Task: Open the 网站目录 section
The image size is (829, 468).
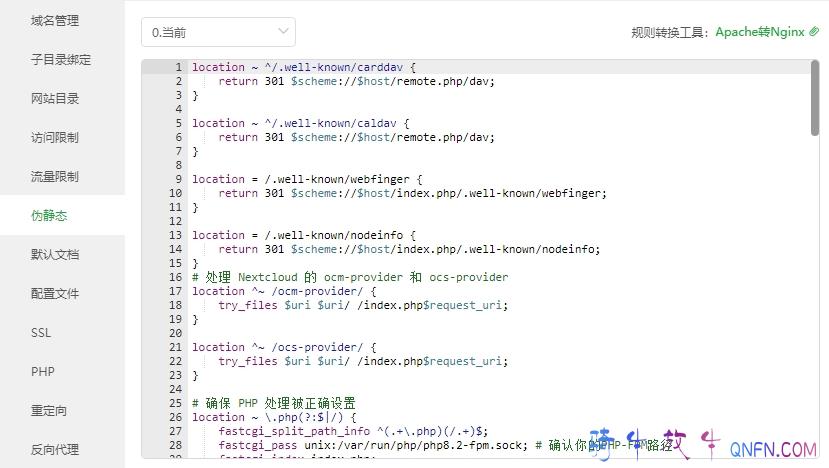Action: [x=54, y=98]
